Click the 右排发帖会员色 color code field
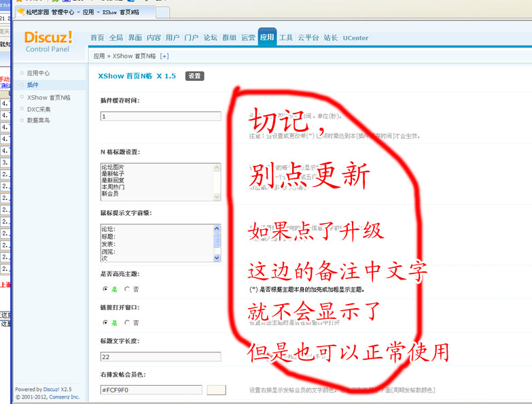Screen dimensions: 532x404 [x=151, y=390]
